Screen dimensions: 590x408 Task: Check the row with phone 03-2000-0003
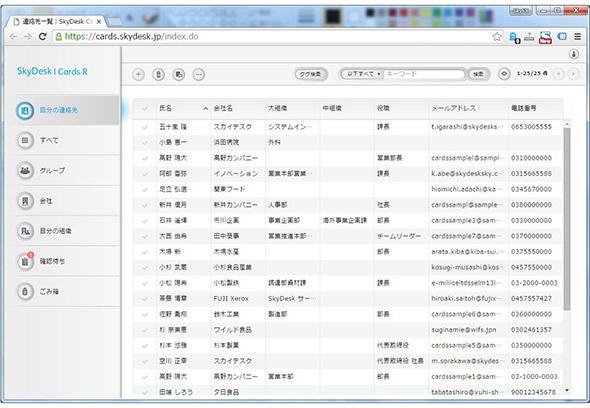click(144, 283)
